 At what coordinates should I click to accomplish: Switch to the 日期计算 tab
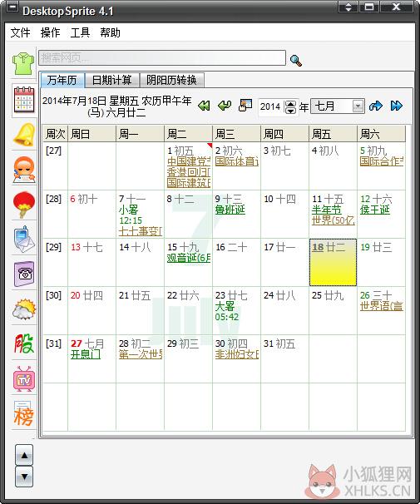point(111,80)
